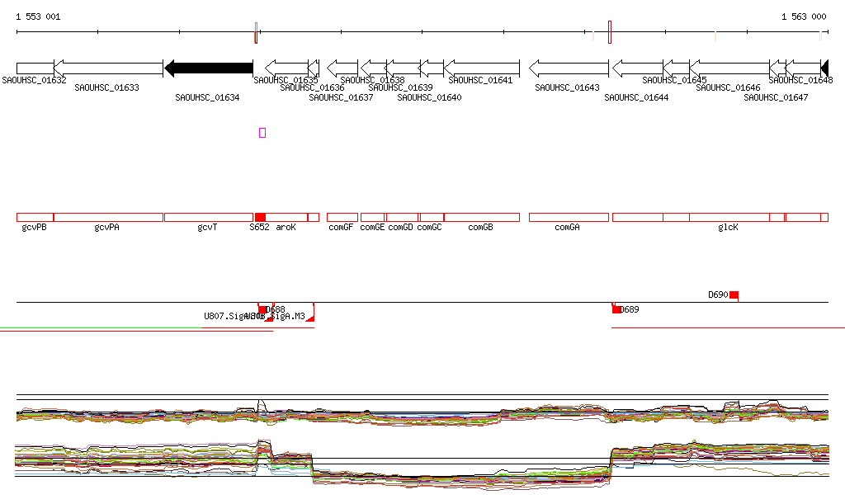Click the ruler's red marker above SAOUHSC_01635
The height and width of the screenshot is (504, 845).
coord(256,33)
